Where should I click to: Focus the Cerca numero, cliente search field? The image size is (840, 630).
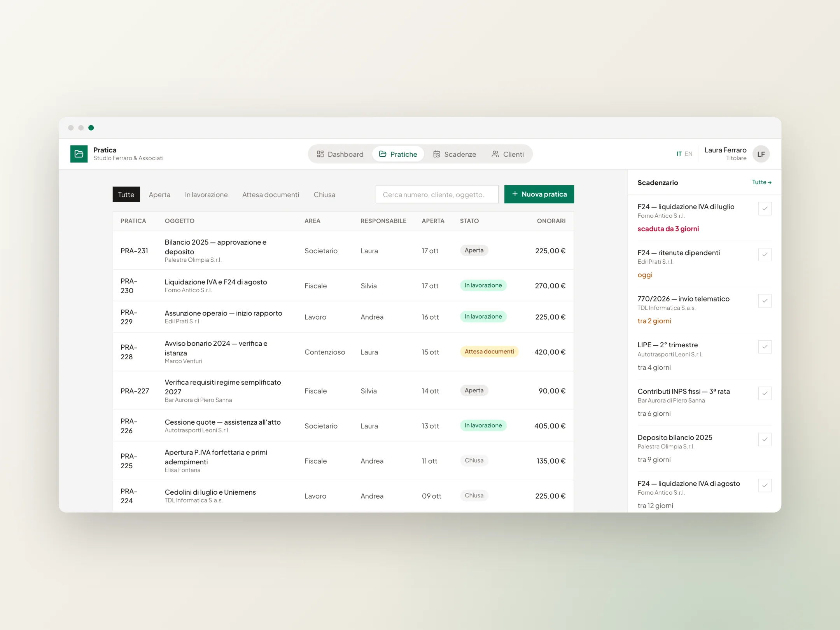click(x=437, y=194)
